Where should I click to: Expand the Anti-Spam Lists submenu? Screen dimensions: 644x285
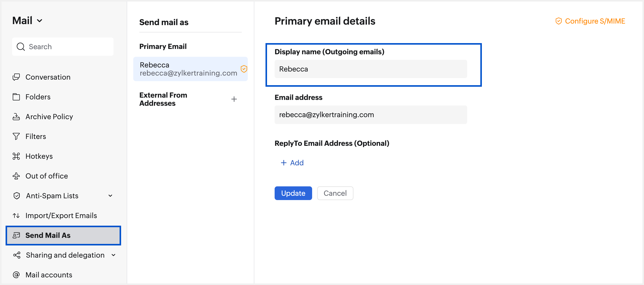[110, 196]
